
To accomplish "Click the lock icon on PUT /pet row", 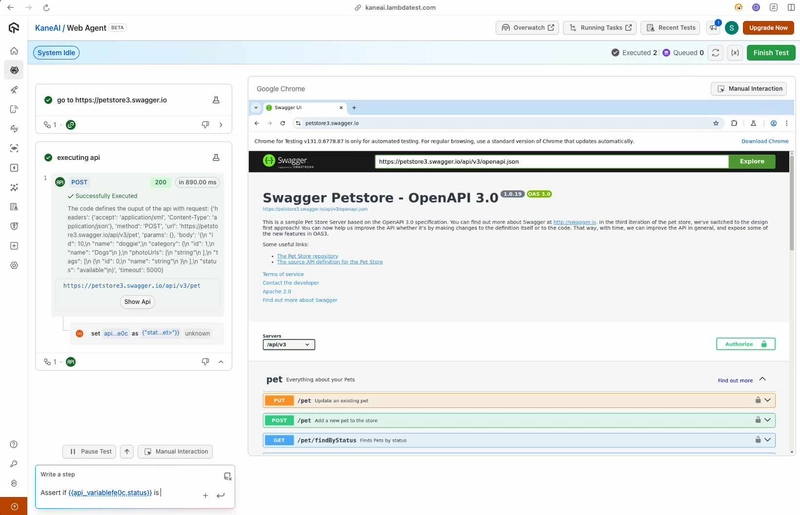I will (x=758, y=400).
